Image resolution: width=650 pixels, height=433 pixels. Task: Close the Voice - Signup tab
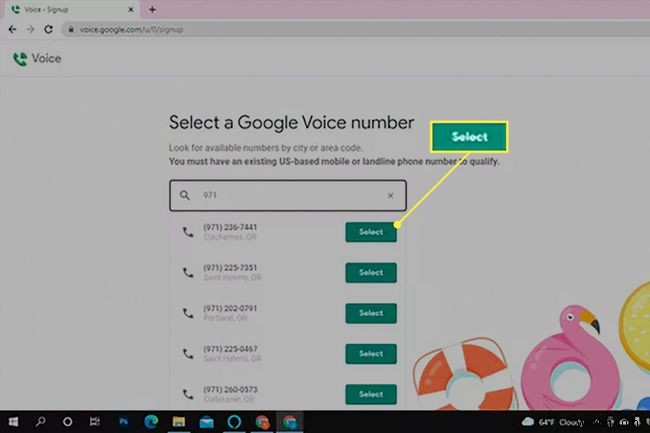[x=131, y=9]
